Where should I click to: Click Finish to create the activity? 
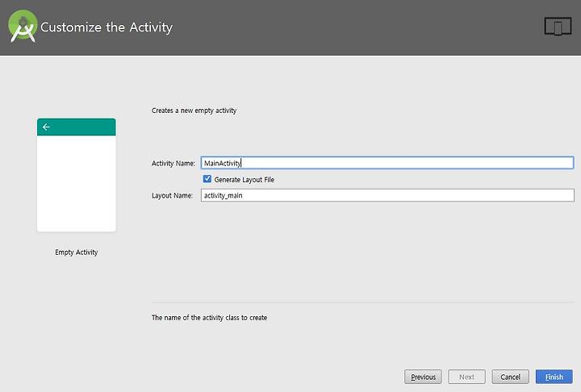click(554, 377)
